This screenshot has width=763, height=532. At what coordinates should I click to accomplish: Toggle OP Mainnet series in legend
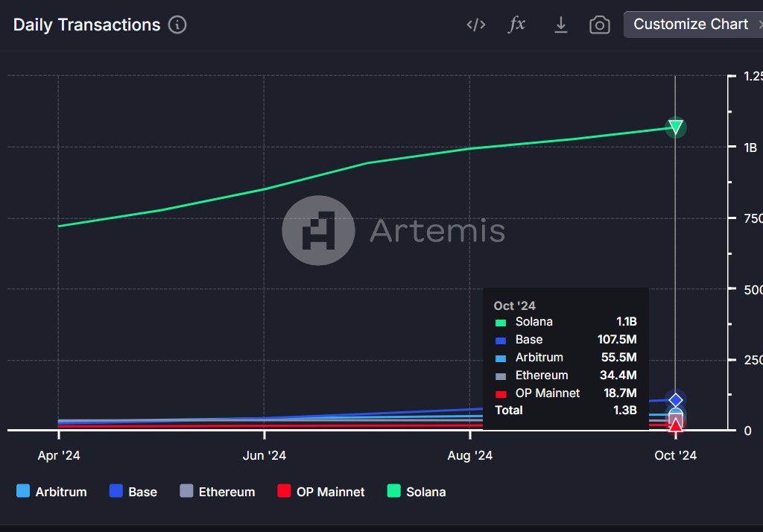point(321,492)
